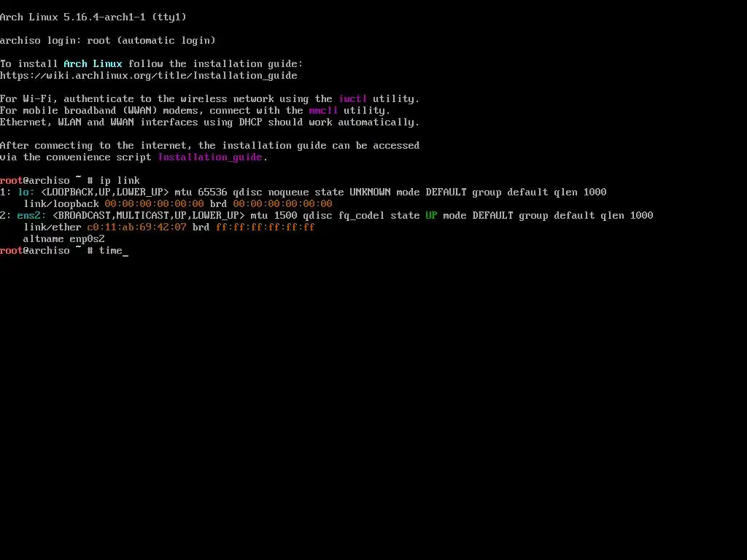This screenshot has height=560, width=747.
Task: Click the broadcast address ff:ff:ff:ff:ff:ff
Action: (x=266, y=227)
